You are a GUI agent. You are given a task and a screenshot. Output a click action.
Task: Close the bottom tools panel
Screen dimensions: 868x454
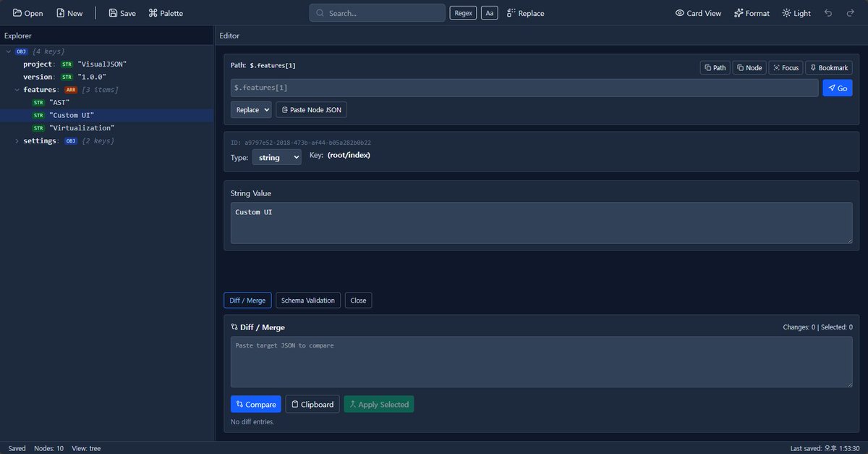click(358, 300)
